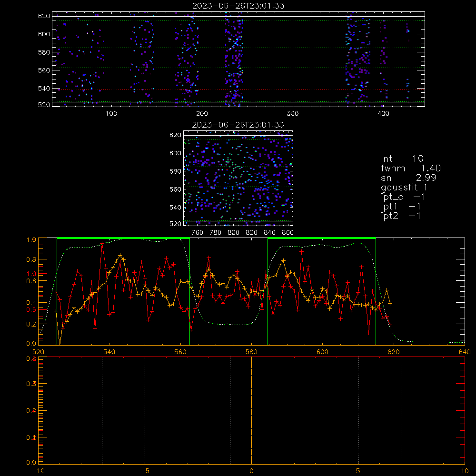Click the 540 tick label on profile plot x-axis

click(x=109, y=352)
